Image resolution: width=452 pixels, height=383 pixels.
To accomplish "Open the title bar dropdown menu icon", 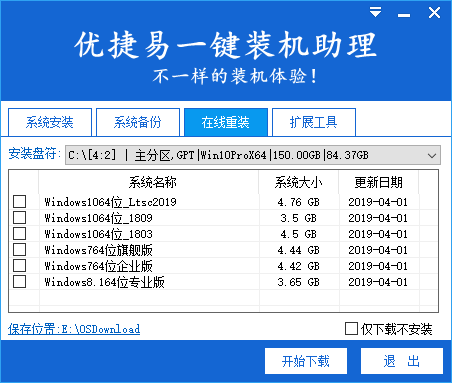I will point(375,12).
